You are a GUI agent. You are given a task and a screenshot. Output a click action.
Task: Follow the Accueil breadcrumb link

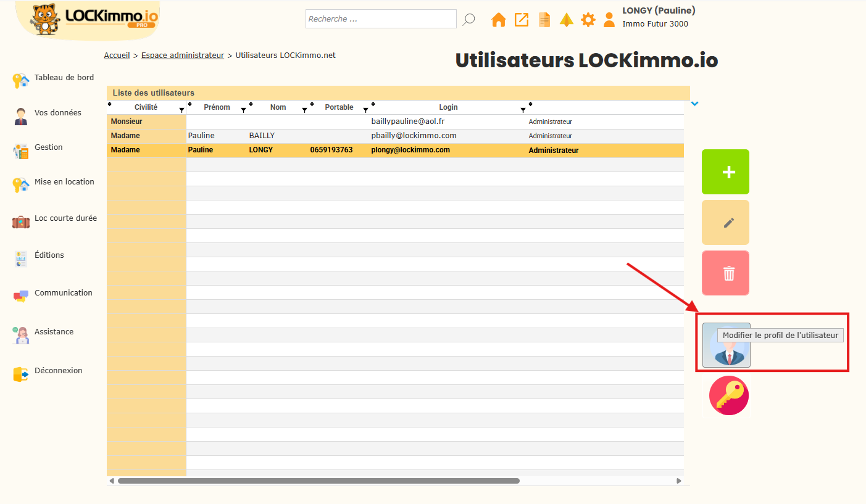[117, 56]
